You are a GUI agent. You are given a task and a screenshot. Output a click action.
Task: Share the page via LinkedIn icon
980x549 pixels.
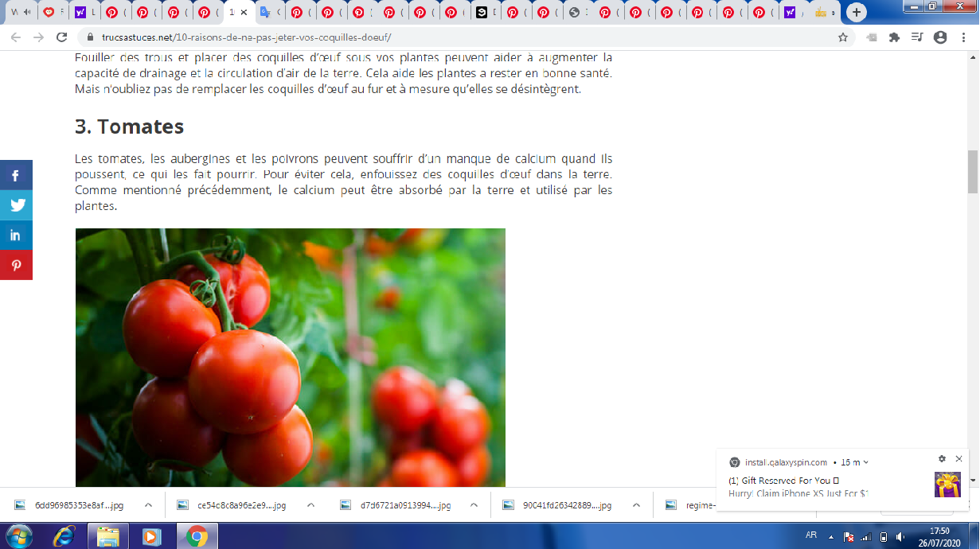pos(16,235)
